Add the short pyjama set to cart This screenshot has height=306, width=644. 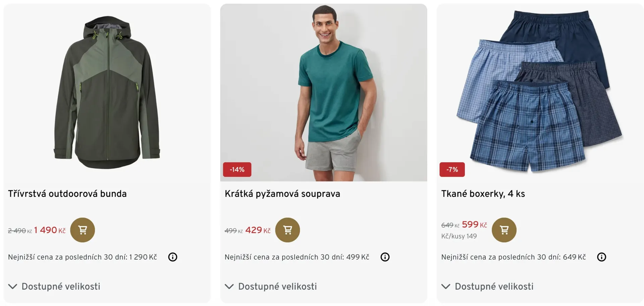[x=287, y=230]
